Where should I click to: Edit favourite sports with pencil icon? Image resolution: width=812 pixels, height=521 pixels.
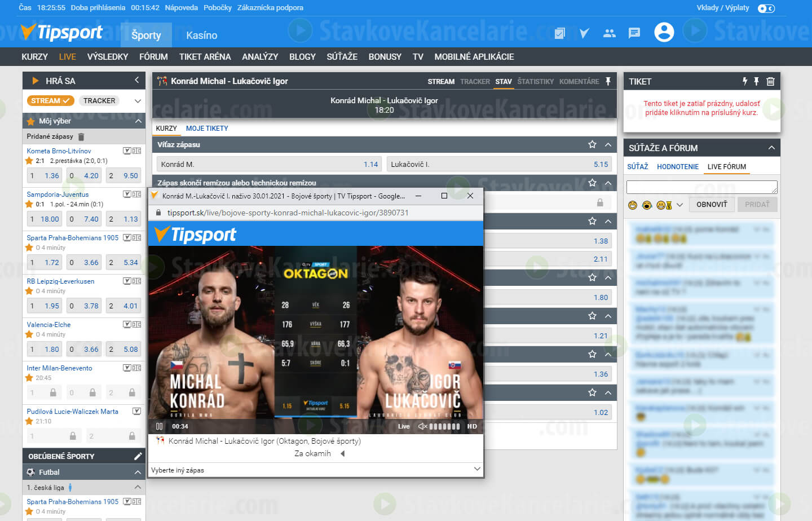pyautogui.click(x=138, y=456)
